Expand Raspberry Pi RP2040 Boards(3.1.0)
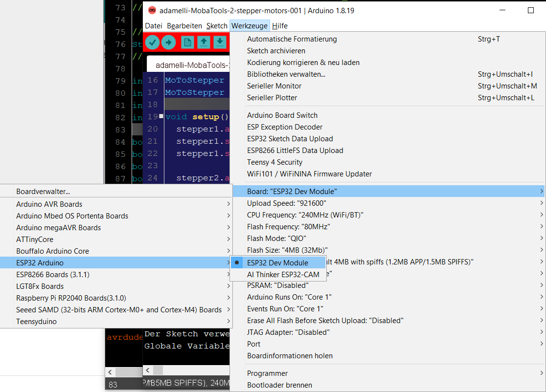Image resolution: width=546 pixels, height=392 pixels. coord(116,298)
